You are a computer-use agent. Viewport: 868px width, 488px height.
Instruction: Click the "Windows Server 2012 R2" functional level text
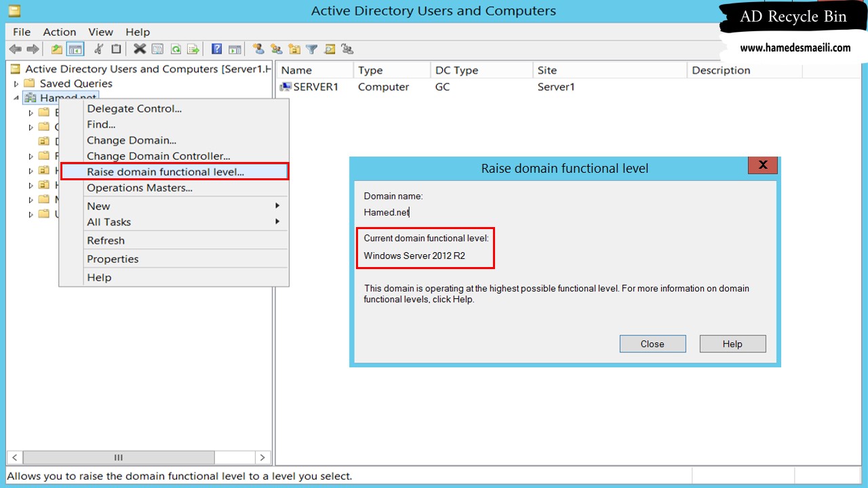click(x=414, y=256)
